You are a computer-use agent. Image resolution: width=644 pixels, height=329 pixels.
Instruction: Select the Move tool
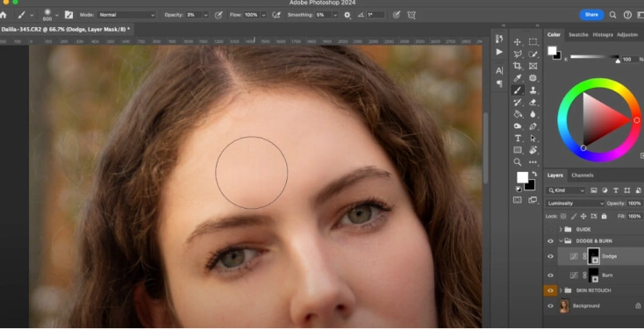(x=518, y=42)
